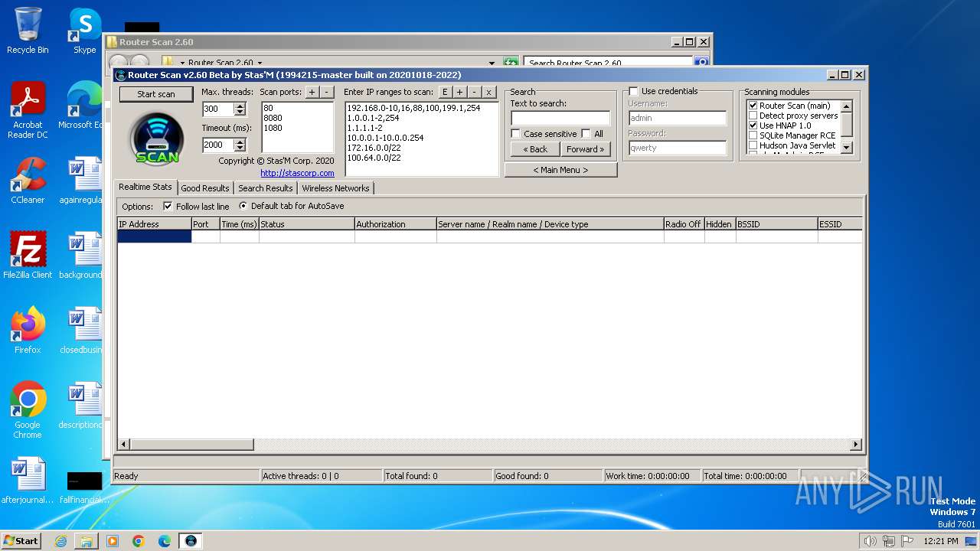Focus the Text to search field
Screen dimensions: 980x551
(x=560, y=118)
